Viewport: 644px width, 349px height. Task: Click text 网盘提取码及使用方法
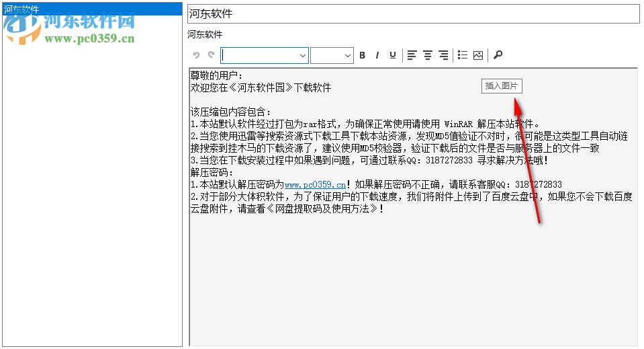tap(322, 209)
